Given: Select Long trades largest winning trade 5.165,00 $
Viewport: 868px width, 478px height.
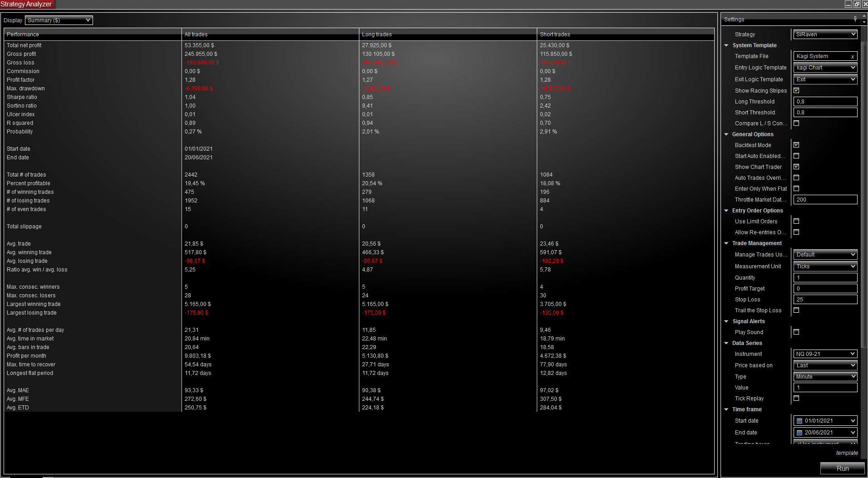Looking at the screenshot, I should 375,304.
